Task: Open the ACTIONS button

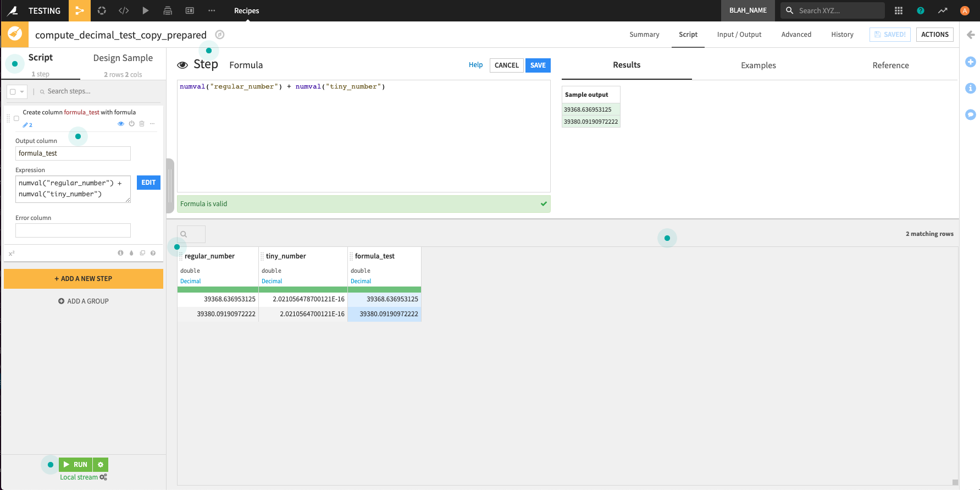Action: pyautogui.click(x=935, y=35)
